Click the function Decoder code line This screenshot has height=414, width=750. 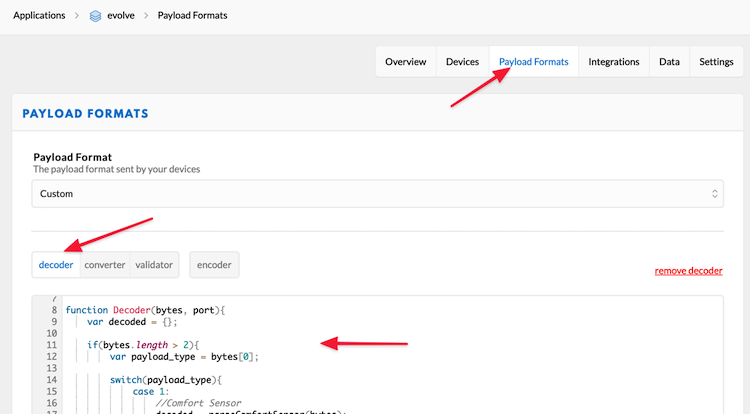point(145,310)
